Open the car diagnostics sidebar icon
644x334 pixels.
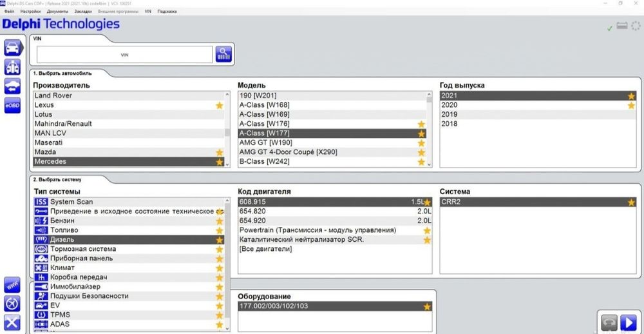pyautogui.click(x=13, y=48)
